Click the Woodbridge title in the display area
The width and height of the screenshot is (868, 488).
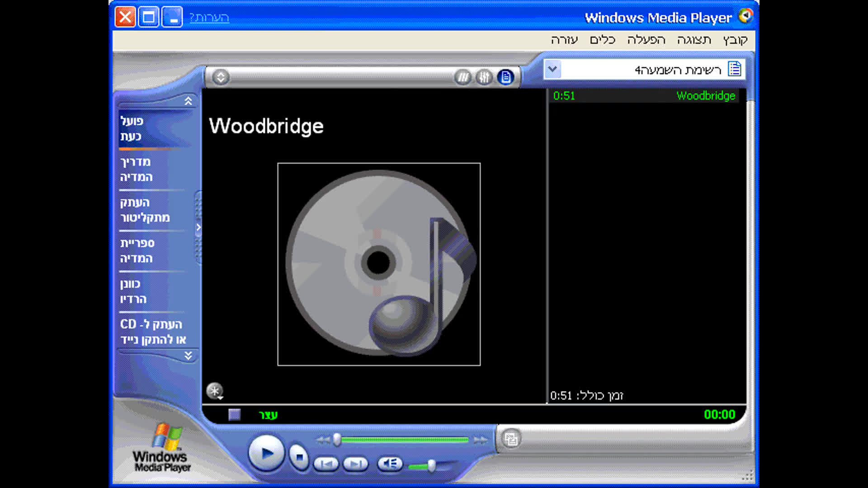coord(266,126)
